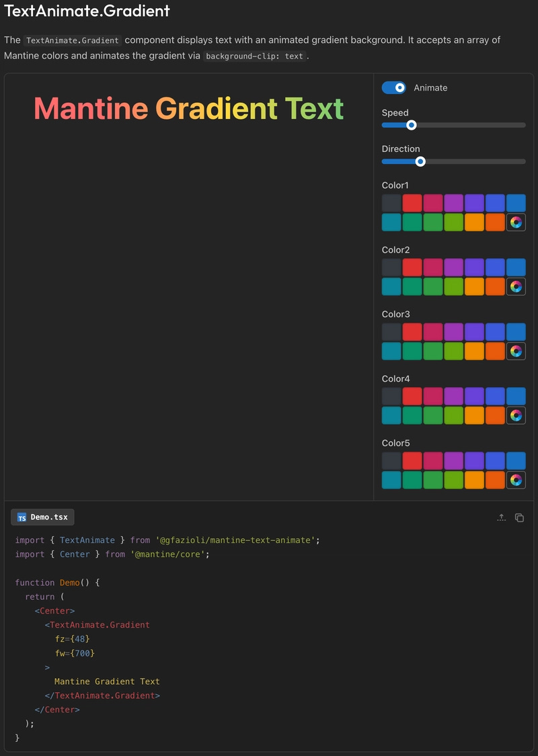Click the 'function Demo() {' code line
This screenshot has width=538, height=756.
[x=57, y=583]
